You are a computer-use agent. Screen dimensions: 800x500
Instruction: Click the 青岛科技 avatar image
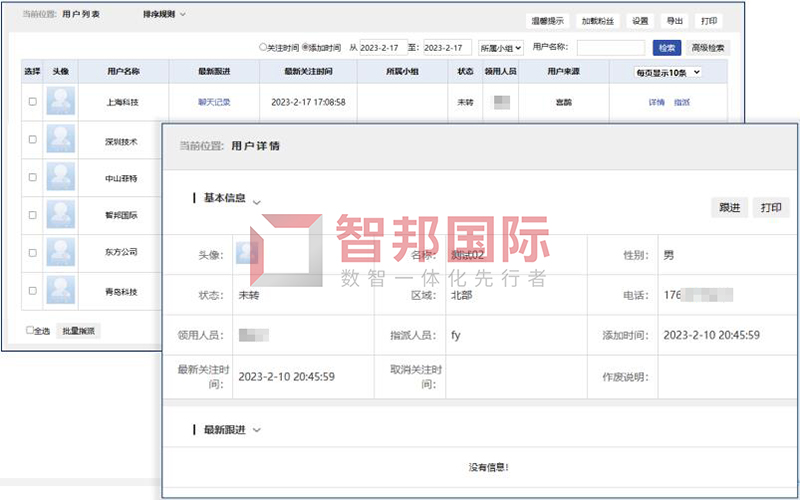tap(61, 291)
